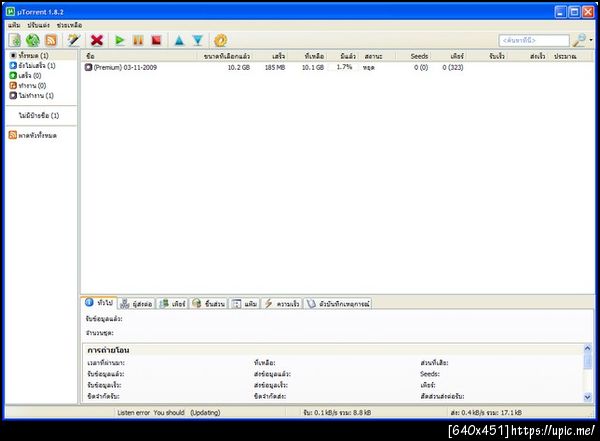The width and height of the screenshot is (600, 441).
Task: Click the red Stop torrent icon
Action: click(x=156, y=40)
